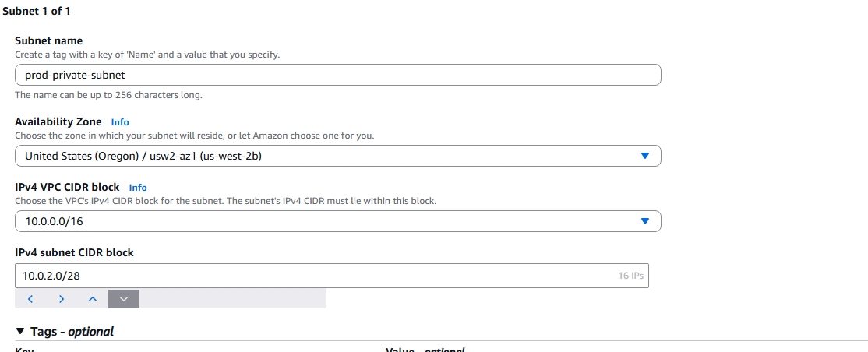Open the VPC CIDR selector showing 10.0.0.0/16

[337, 221]
